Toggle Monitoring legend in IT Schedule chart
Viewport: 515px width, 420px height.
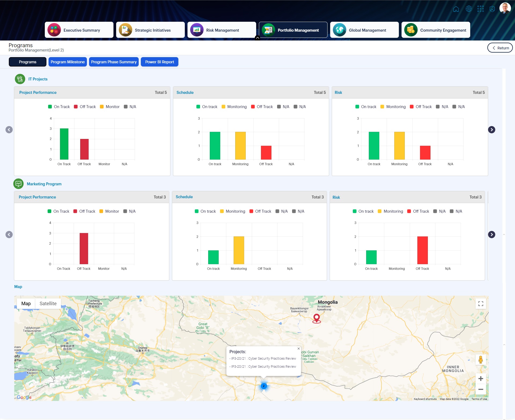point(234,107)
